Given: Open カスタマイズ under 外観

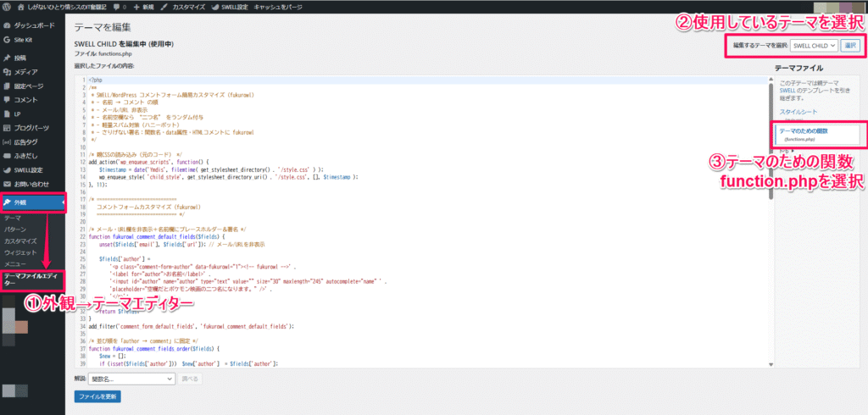Looking at the screenshot, I should tap(20, 241).
